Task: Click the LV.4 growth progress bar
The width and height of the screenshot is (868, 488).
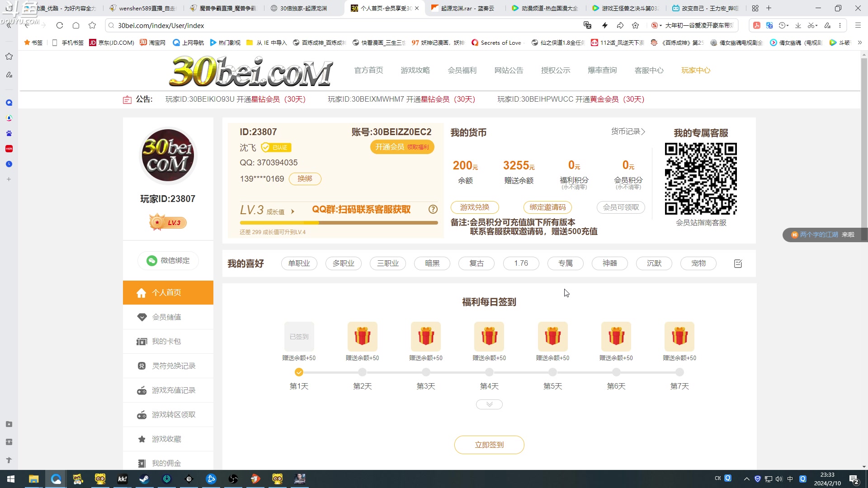Action: tap(339, 222)
